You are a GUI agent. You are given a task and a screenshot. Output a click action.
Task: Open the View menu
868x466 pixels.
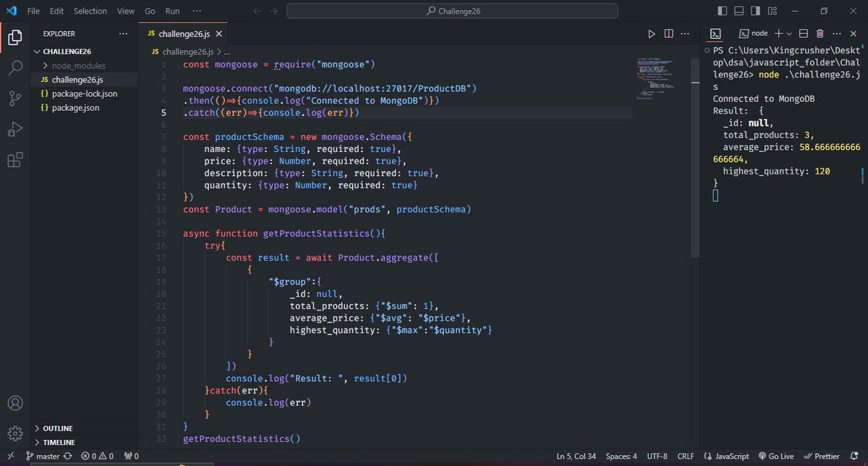pos(126,11)
